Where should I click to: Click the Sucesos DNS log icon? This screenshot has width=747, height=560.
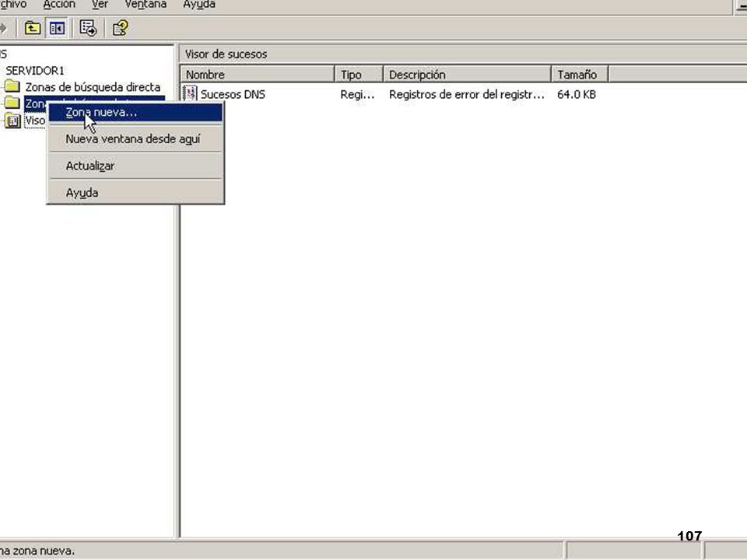click(x=190, y=94)
